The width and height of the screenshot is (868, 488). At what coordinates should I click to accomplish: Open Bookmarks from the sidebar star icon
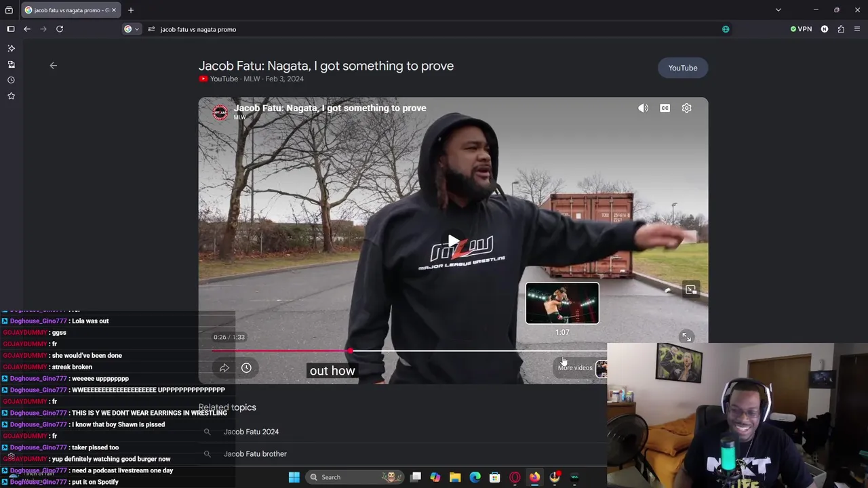tap(11, 96)
